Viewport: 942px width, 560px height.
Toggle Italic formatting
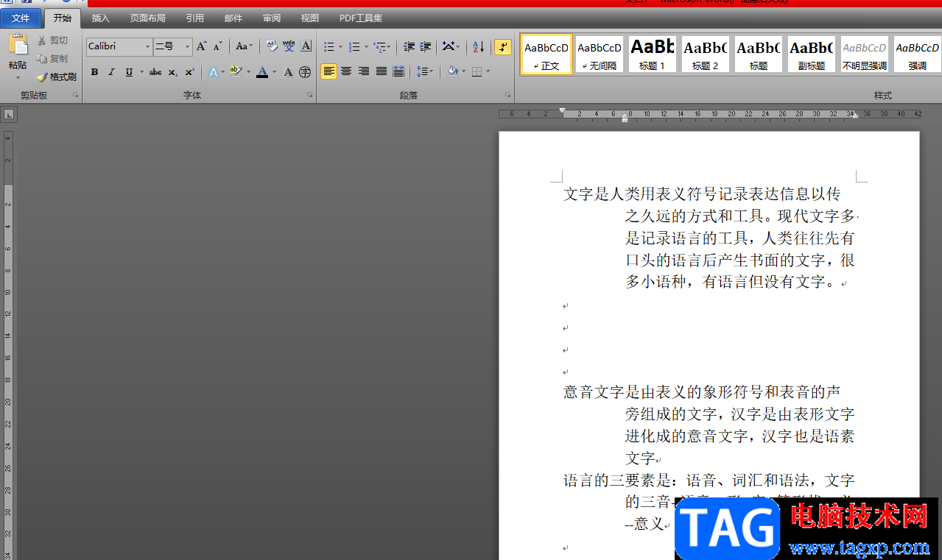111,72
